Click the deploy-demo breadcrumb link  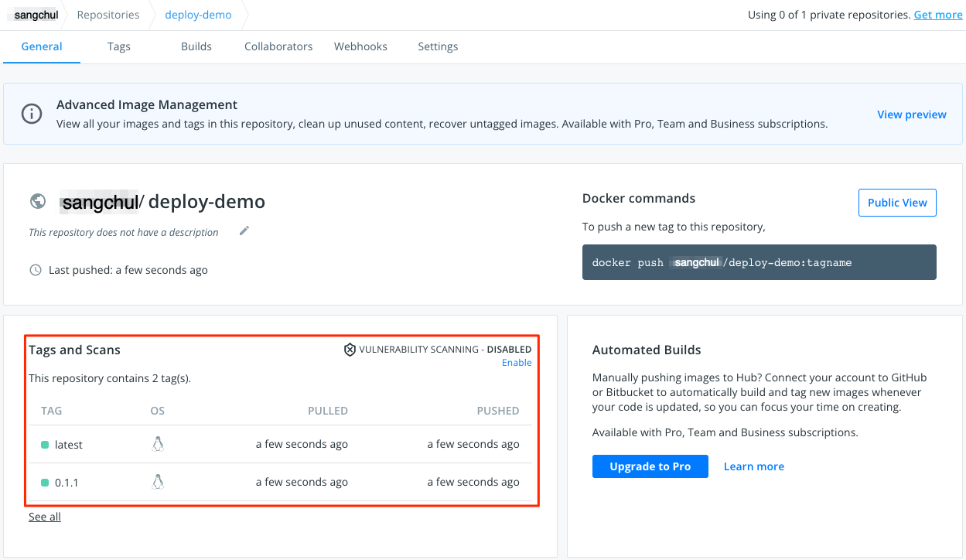pyautogui.click(x=198, y=15)
